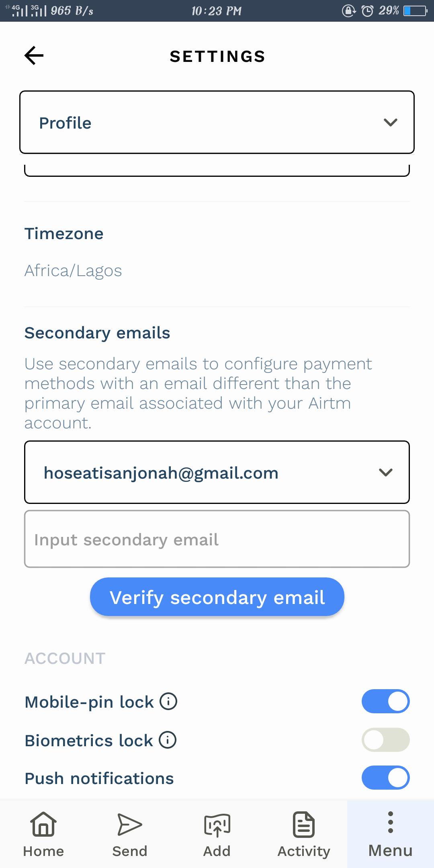Screen dimensions: 434x868
Task: Enable the Biometrics lock toggle
Action: point(386,740)
